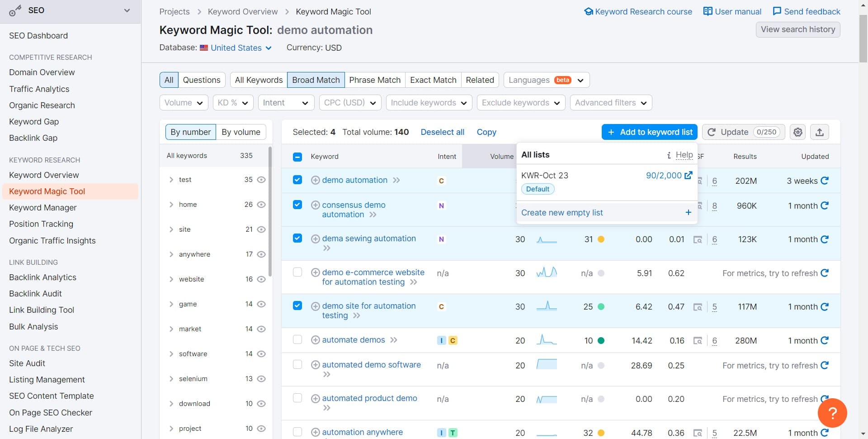Uncheck the demo automation checkbox

[297, 180]
